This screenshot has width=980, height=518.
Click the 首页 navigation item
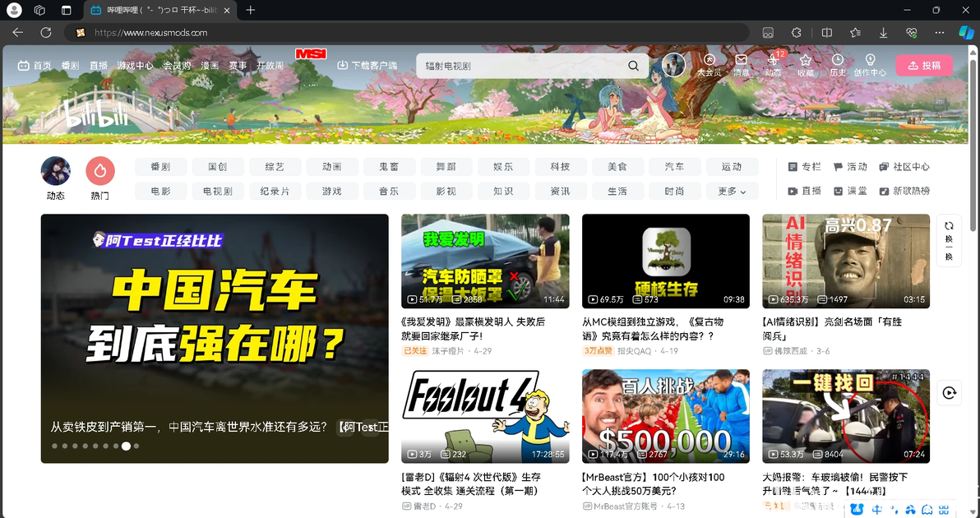click(35, 65)
